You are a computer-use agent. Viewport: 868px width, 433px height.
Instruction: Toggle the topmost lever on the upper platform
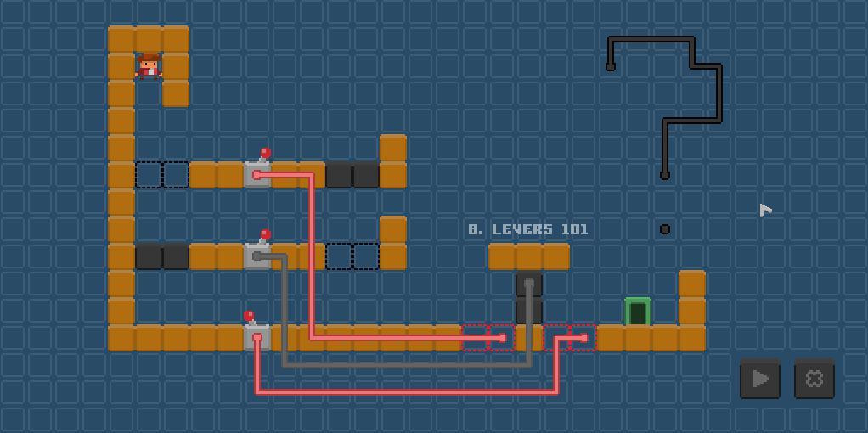tap(258, 168)
